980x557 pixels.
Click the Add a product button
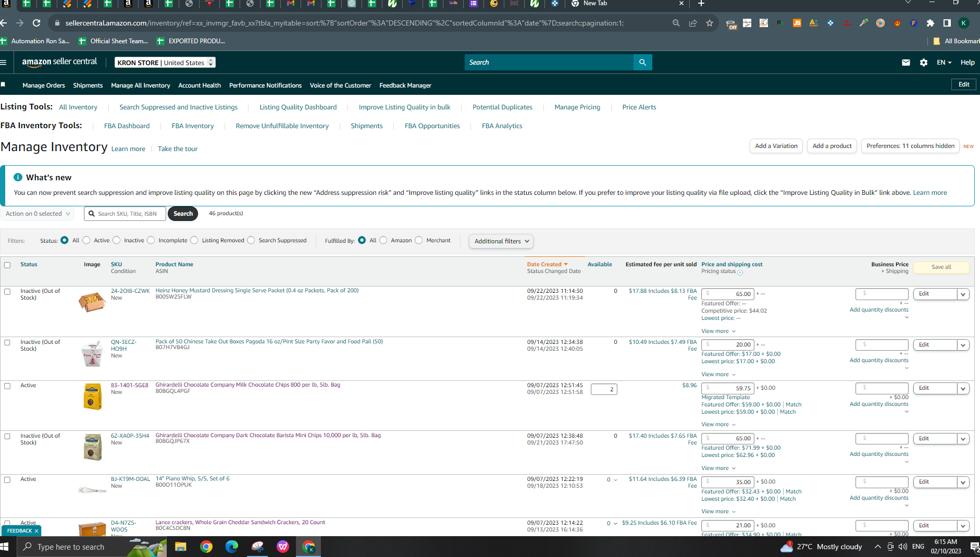[832, 146]
